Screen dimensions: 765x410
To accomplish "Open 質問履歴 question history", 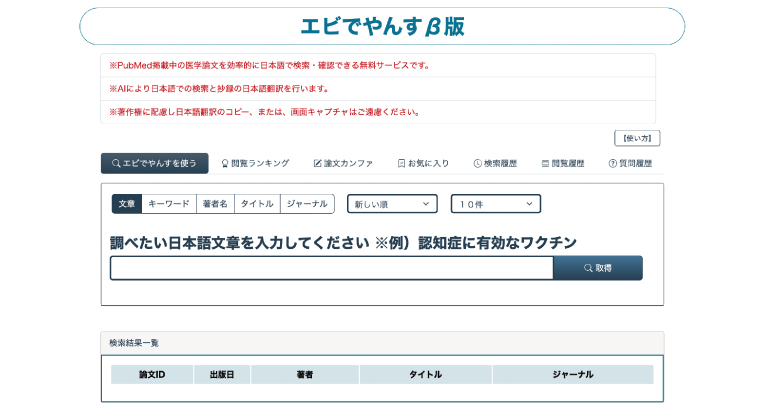I will coord(630,163).
